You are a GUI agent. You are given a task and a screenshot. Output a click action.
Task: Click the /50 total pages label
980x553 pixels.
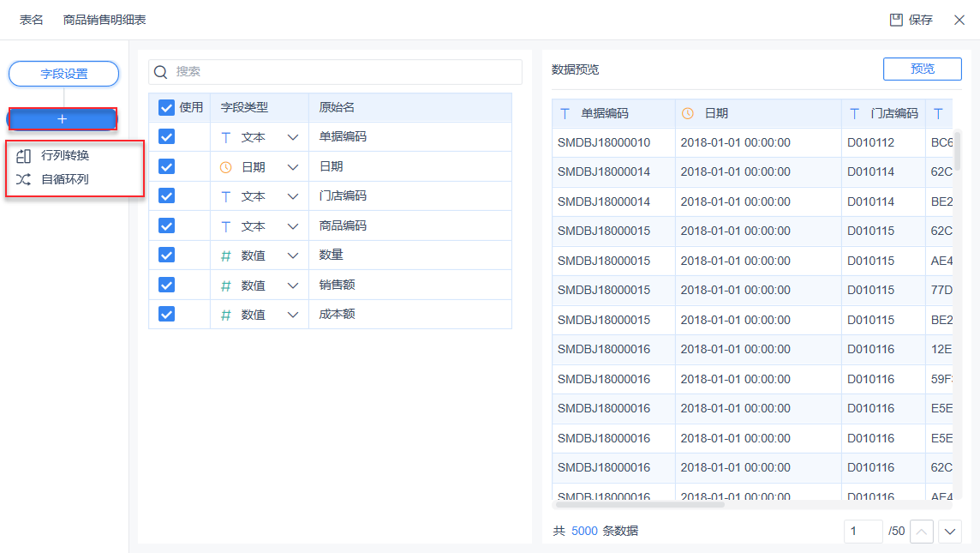[897, 531]
